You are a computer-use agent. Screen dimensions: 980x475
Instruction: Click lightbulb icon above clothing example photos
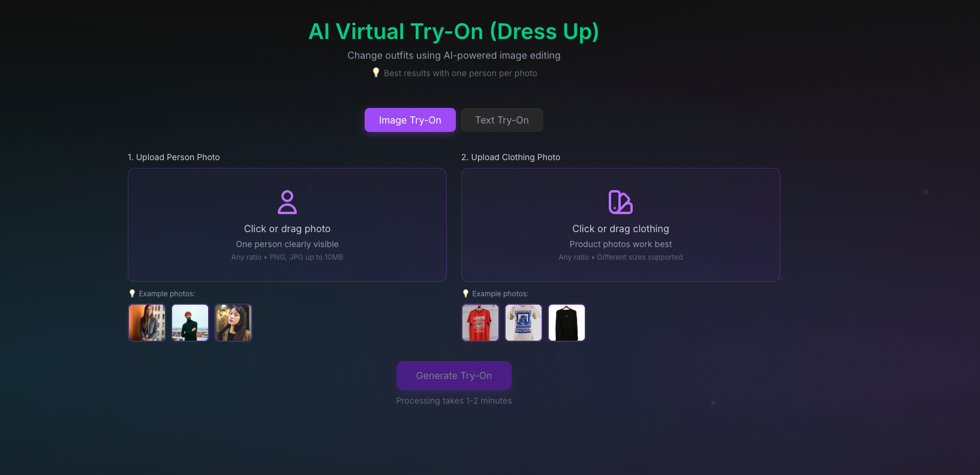465,293
